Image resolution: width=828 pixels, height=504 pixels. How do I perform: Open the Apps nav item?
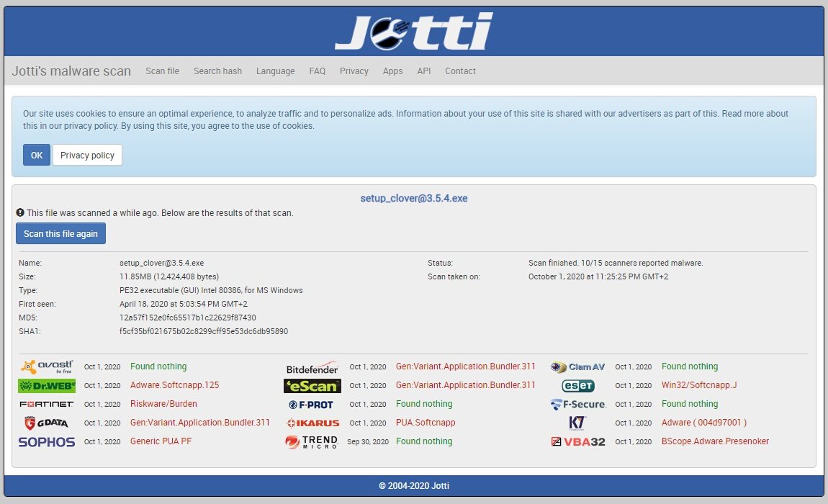point(392,71)
